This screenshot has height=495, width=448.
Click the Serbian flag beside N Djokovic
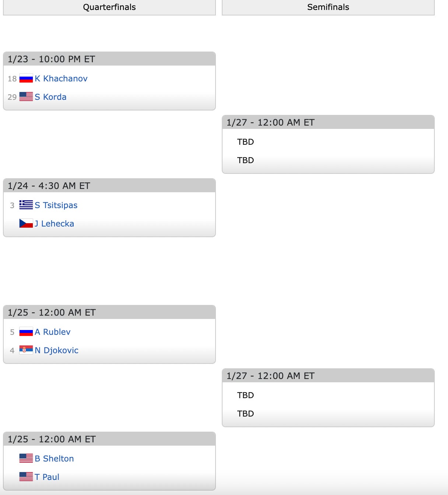(26, 350)
